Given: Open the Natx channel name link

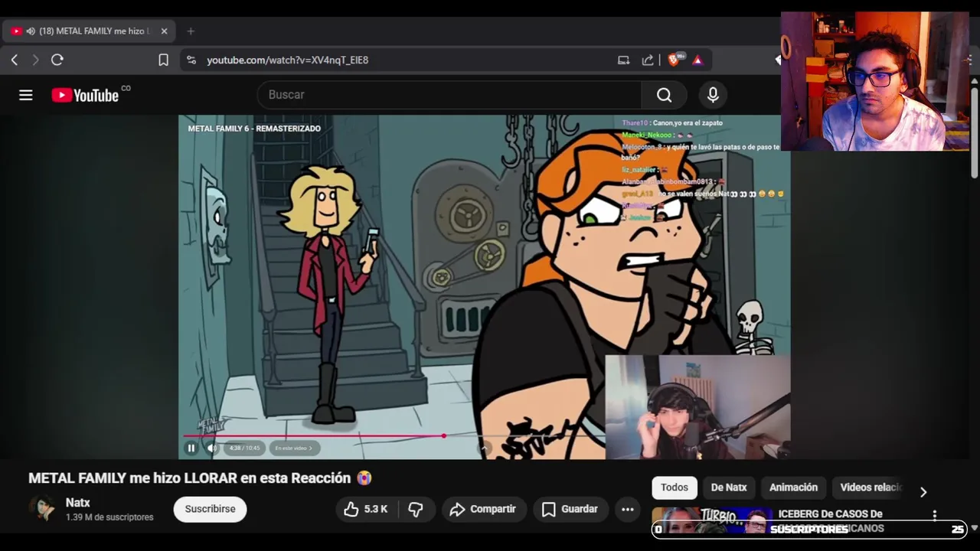Looking at the screenshot, I should [78, 503].
